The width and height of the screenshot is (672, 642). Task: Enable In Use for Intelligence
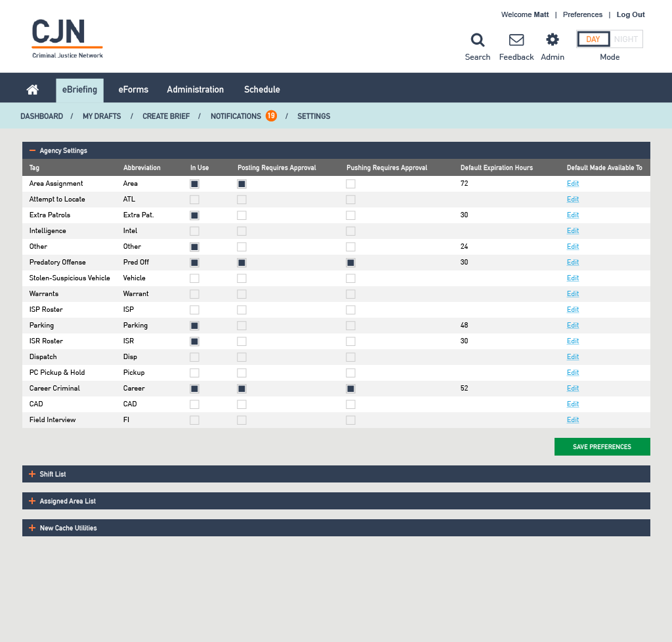click(x=194, y=230)
